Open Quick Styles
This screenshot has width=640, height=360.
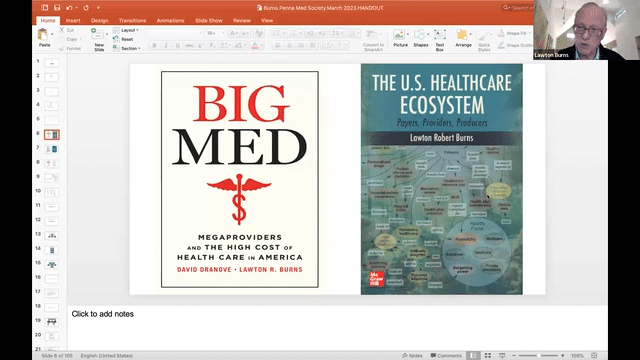[484, 40]
